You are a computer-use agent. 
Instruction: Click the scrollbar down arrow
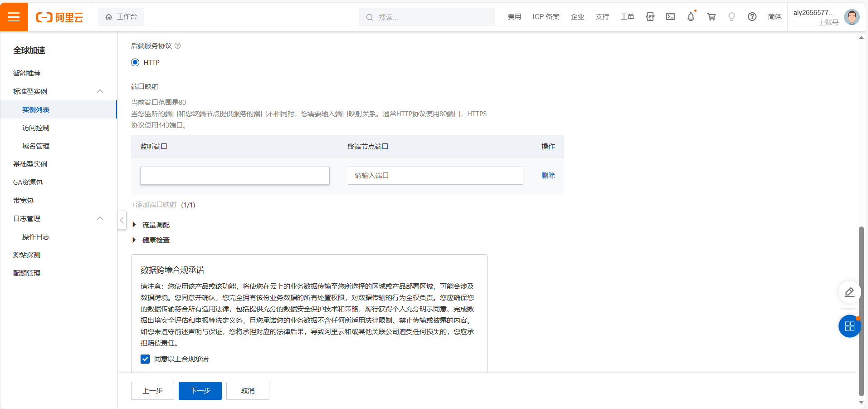861,402
